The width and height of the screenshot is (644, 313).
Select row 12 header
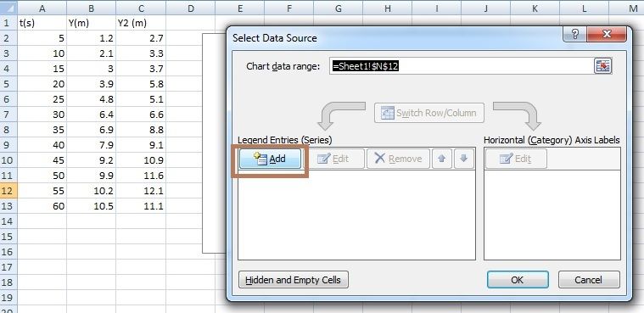(8, 191)
